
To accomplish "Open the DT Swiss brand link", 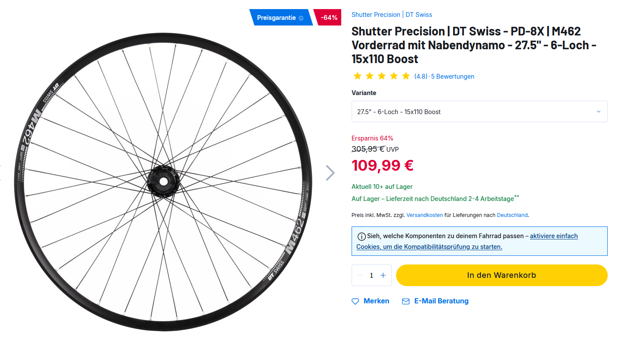I will coord(419,15).
